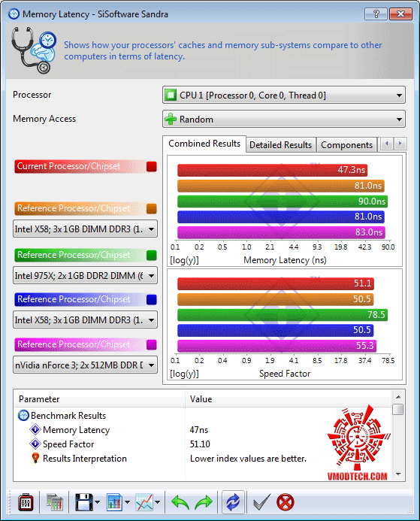420x521 pixels.
Task: Click the orange 81.0ns latency bar
Action: tap(281, 186)
